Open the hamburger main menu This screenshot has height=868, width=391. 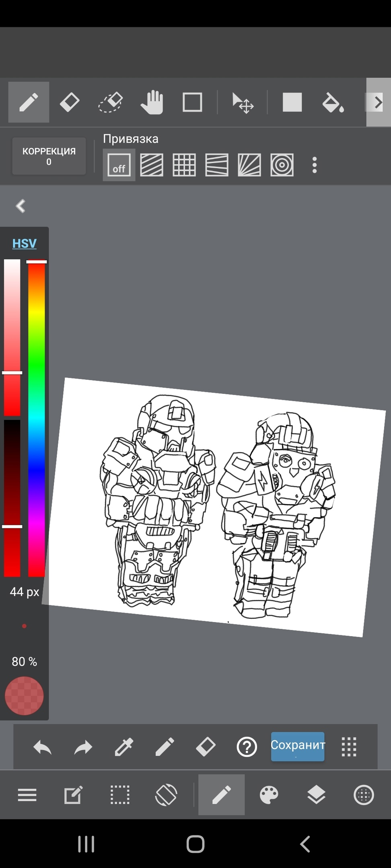pos(27,795)
